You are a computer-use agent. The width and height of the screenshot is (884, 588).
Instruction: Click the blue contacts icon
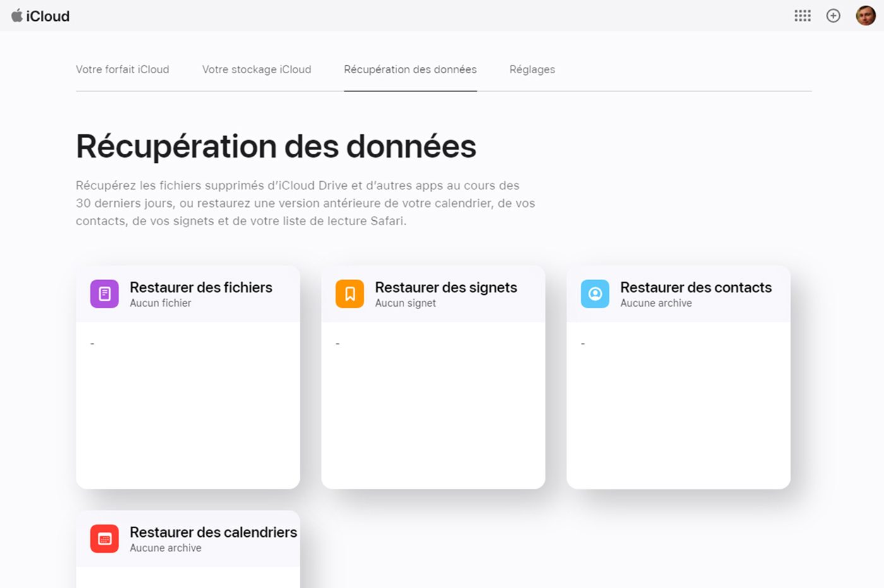(x=595, y=294)
